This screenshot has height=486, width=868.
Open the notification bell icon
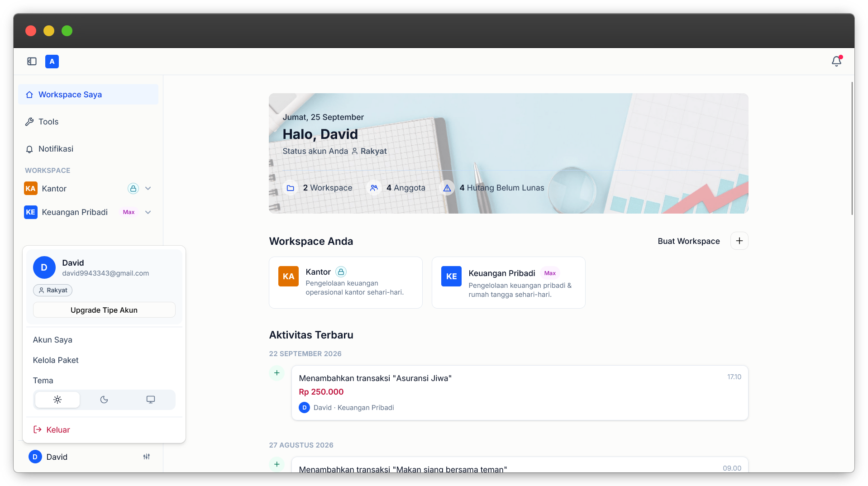pyautogui.click(x=836, y=61)
